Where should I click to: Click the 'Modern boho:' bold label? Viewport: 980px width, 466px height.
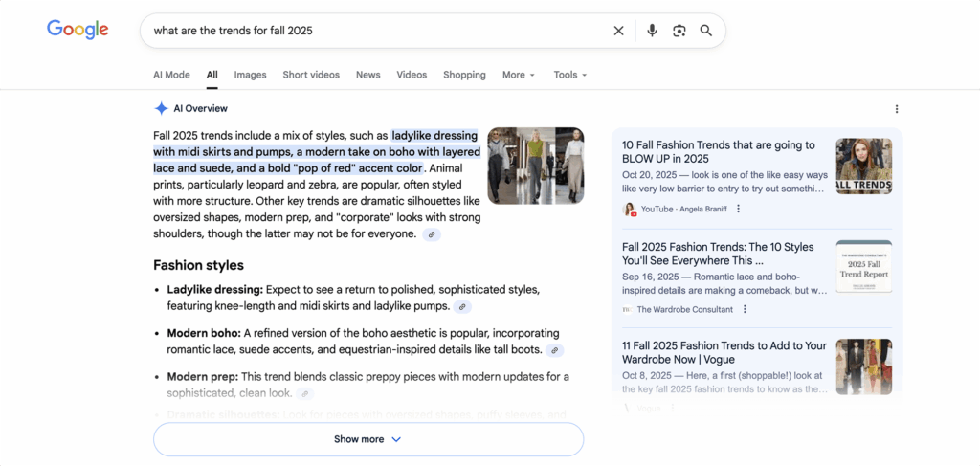[204, 334]
